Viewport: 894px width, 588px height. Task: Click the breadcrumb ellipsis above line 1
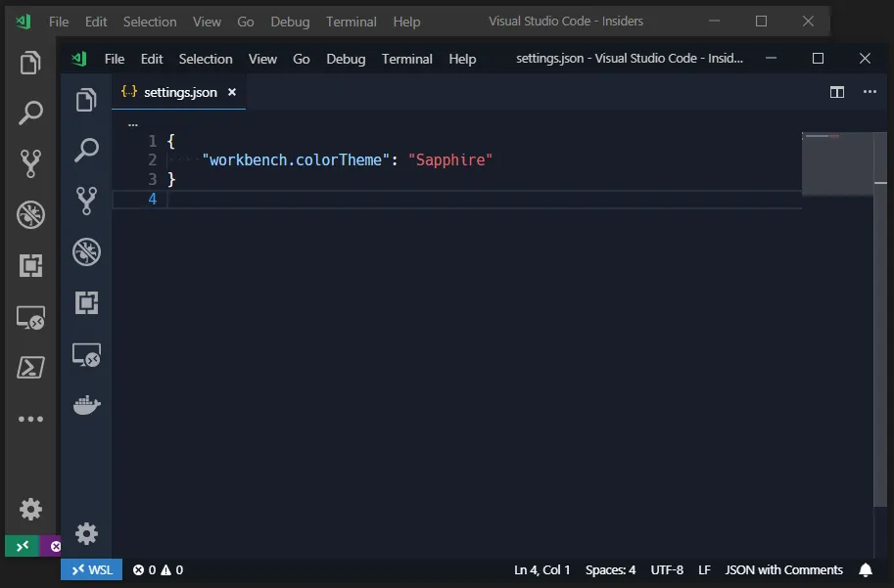coord(133,124)
